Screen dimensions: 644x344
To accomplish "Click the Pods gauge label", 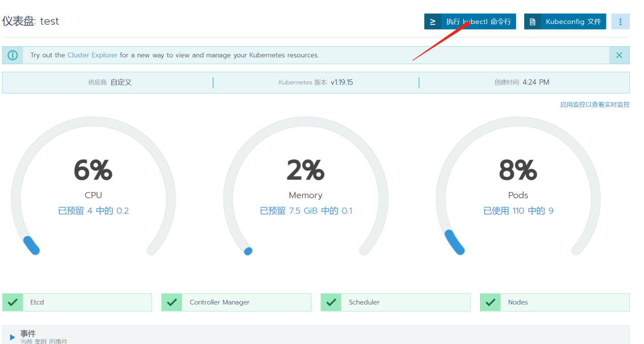I will [518, 195].
